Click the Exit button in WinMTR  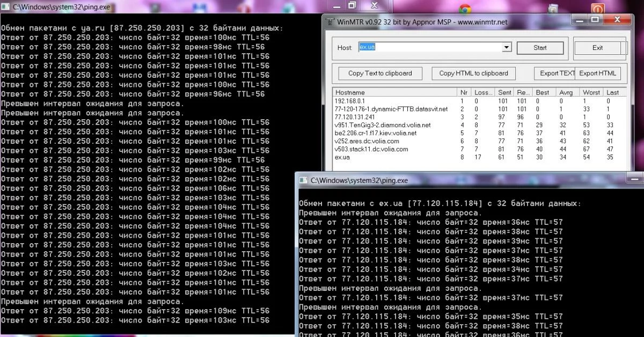pos(597,48)
